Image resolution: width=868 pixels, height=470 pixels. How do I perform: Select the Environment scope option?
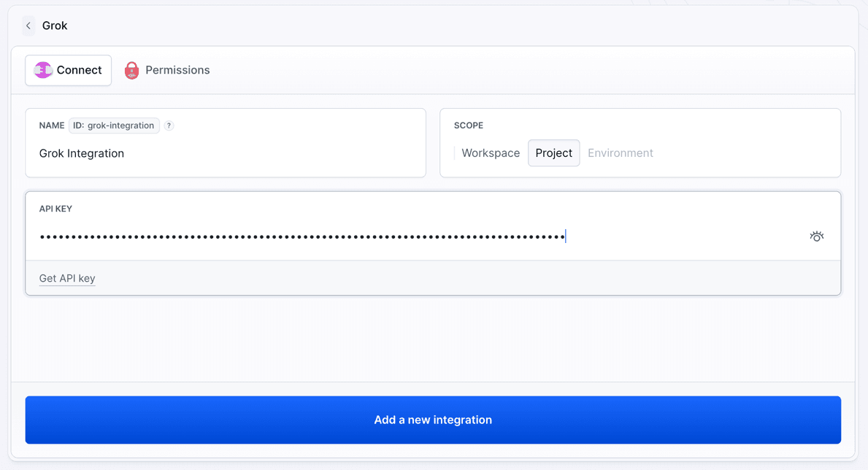coord(620,153)
